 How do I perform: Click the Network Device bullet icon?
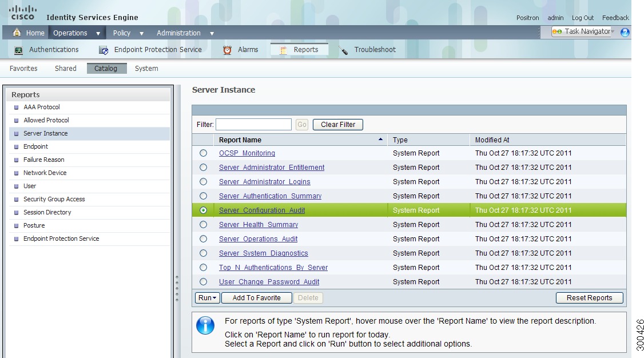(x=17, y=173)
